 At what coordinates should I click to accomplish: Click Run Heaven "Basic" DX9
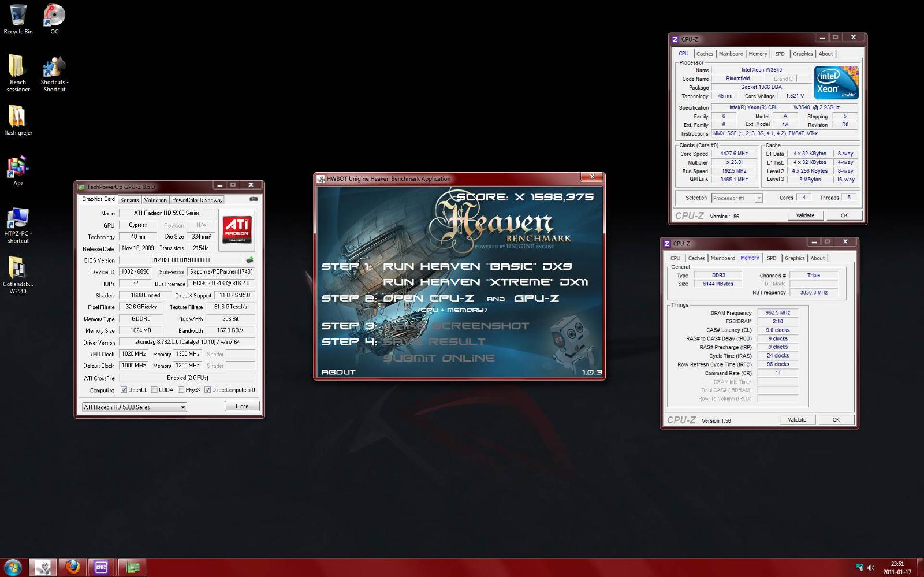pos(477,266)
